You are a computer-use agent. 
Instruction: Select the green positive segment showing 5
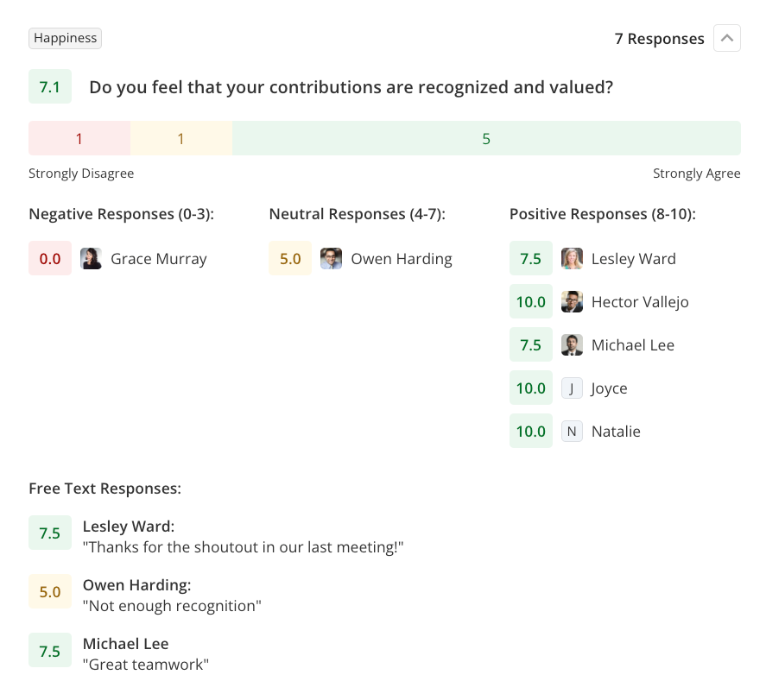(486, 139)
